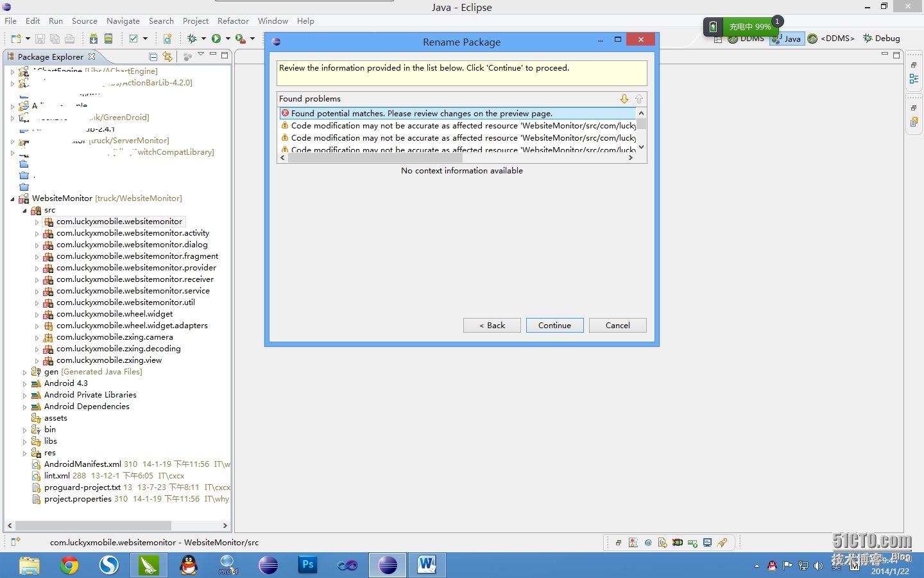Click Continue in Rename Package dialog
This screenshot has width=924, height=578.
pos(554,326)
